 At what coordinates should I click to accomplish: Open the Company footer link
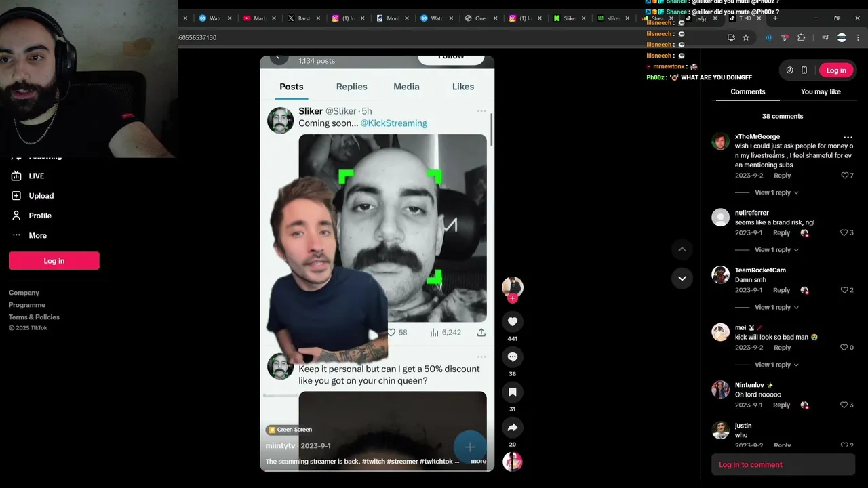(24, 293)
